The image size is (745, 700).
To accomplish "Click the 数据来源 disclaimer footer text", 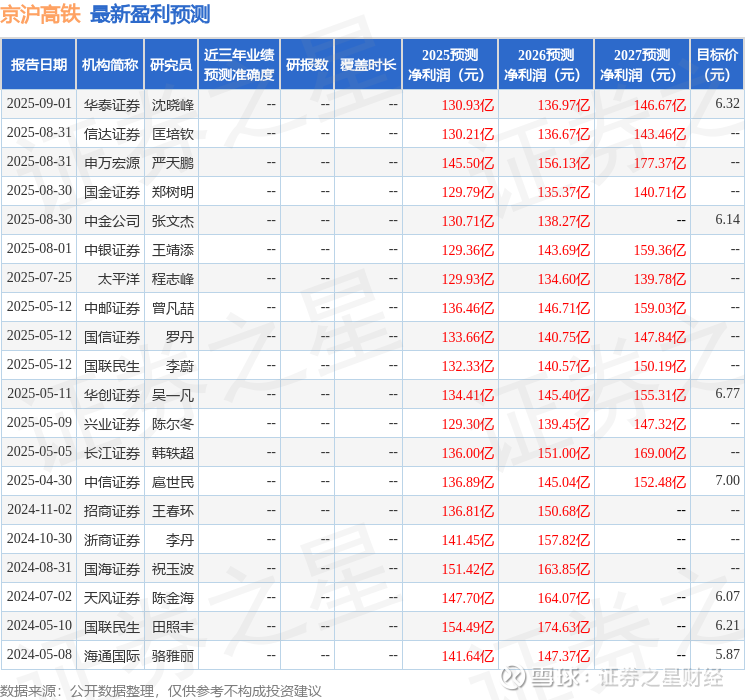I will pyautogui.click(x=161, y=690).
